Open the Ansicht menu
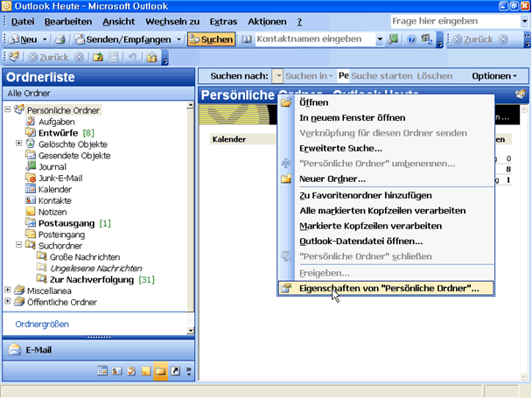The image size is (532, 399). [x=118, y=21]
